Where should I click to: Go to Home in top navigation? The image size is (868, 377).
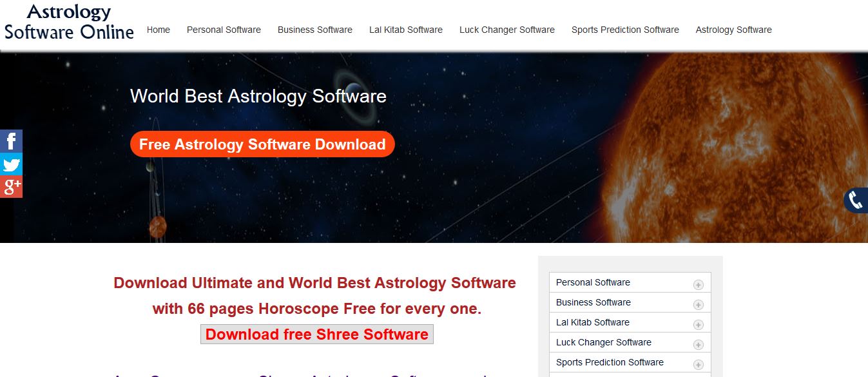159,30
